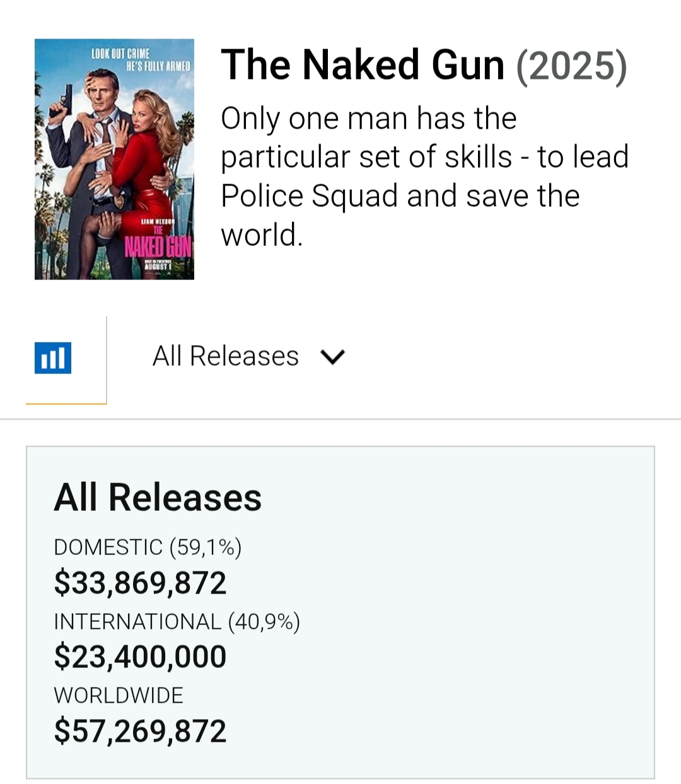Click the word world. ending the synopsis
Viewport: 681px width, 784px height.
pyautogui.click(x=262, y=235)
